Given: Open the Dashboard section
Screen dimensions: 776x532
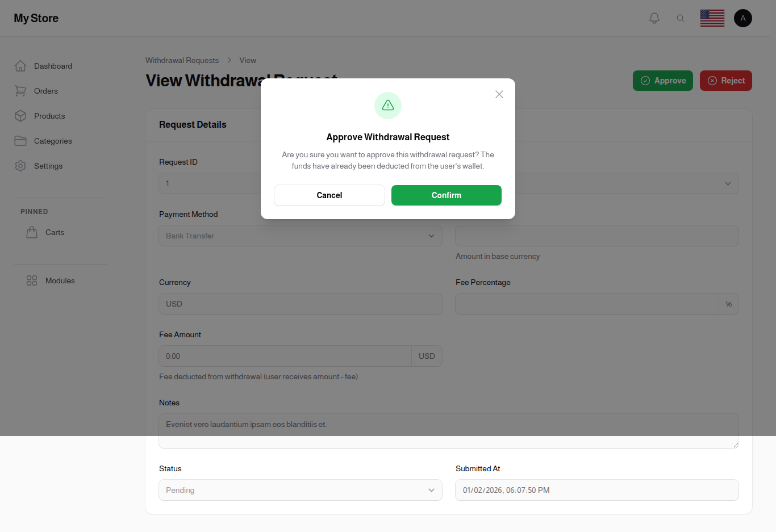Looking at the screenshot, I should tap(52, 66).
